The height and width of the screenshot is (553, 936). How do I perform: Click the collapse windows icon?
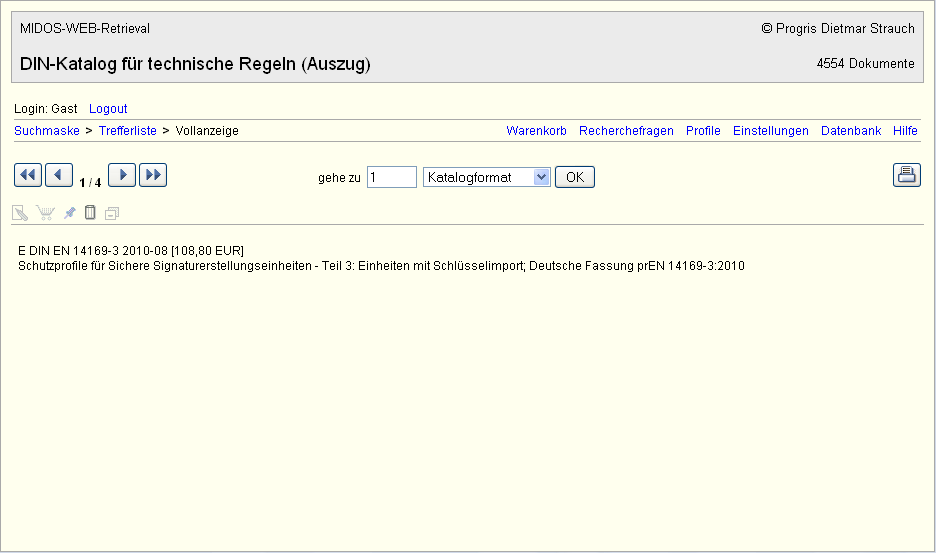coord(112,213)
